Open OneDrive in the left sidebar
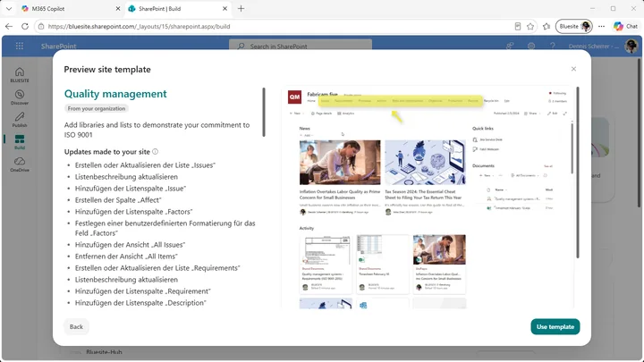Image resolution: width=644 pixels, height=362 pixels. 20,164
